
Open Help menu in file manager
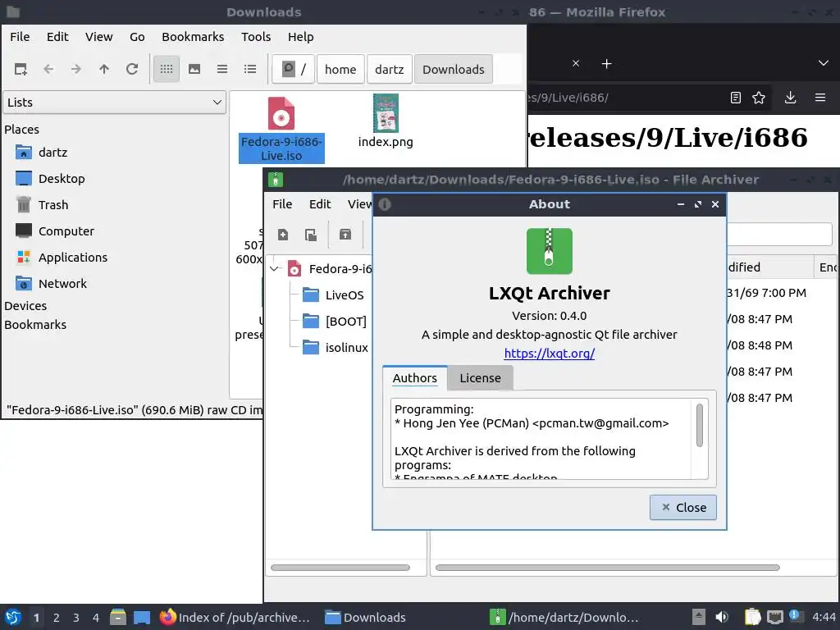300,36
